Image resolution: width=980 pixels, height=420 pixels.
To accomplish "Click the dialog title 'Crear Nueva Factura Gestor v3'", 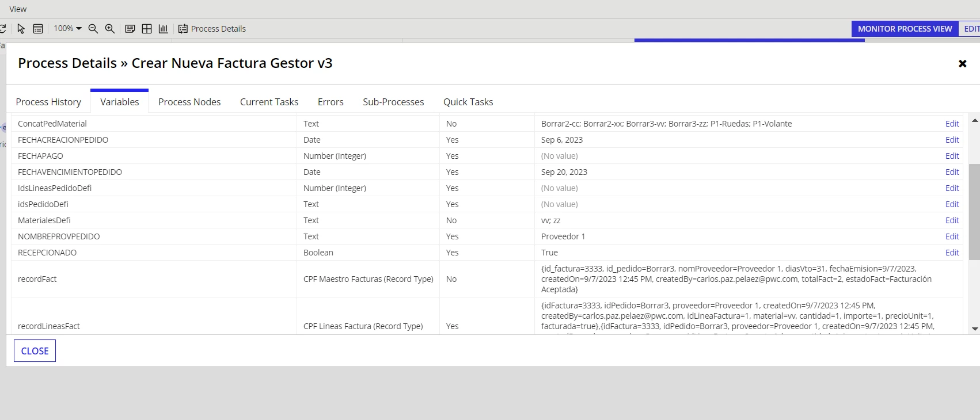I will pyautogui.click(x=232, y=63).
